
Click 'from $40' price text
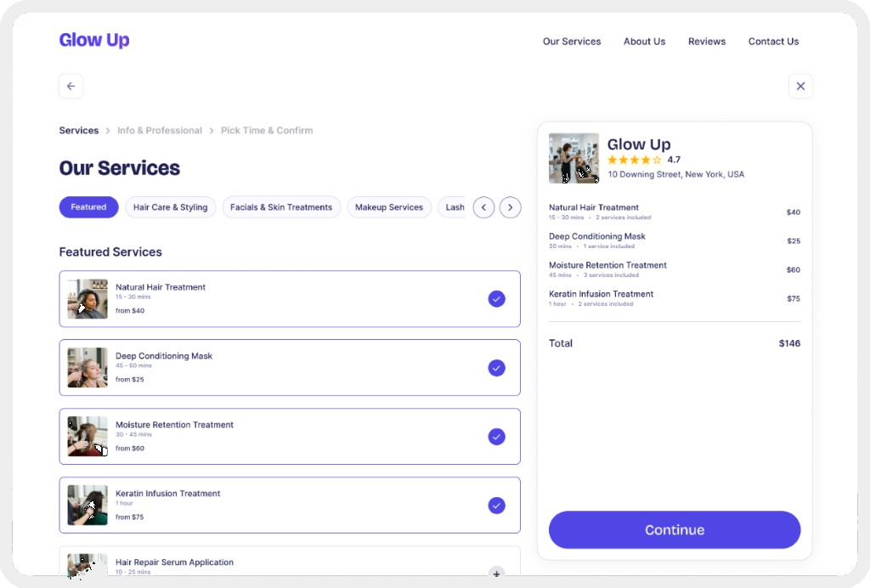click(x=130, y=311)
